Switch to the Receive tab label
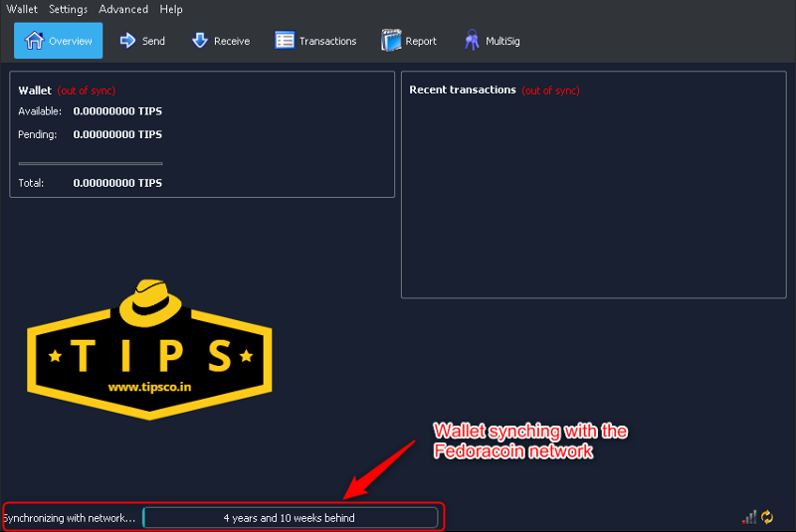This screenshot has width=796, height=532. pyautogui.click(x=232, y=41)
